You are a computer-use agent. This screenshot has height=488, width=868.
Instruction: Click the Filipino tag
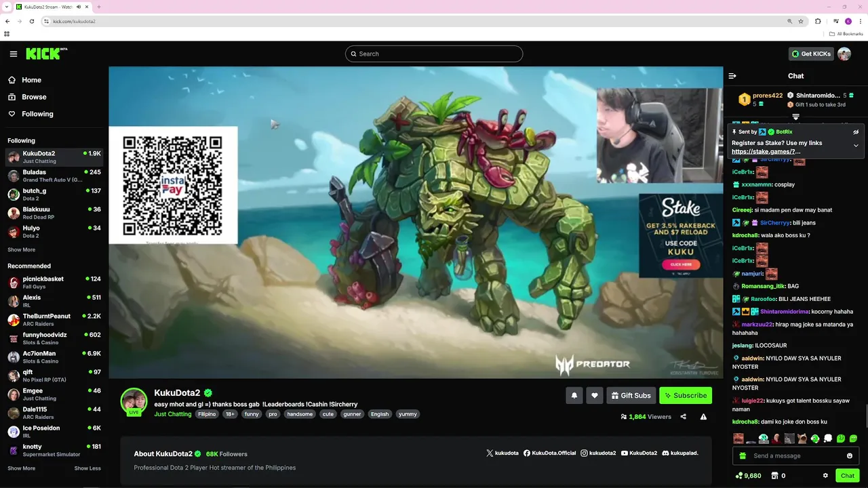207,414
